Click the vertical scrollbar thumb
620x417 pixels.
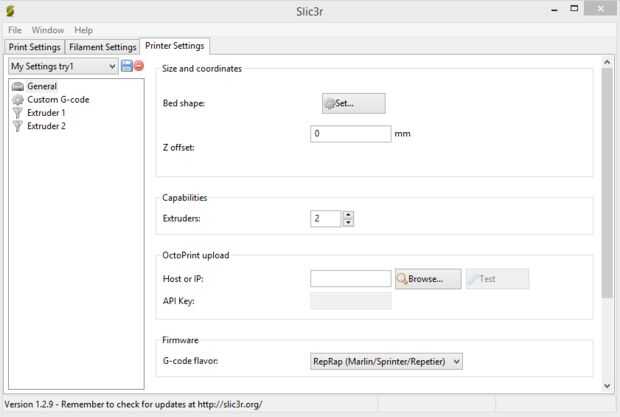pyautogui.click(x=607, y=183)
